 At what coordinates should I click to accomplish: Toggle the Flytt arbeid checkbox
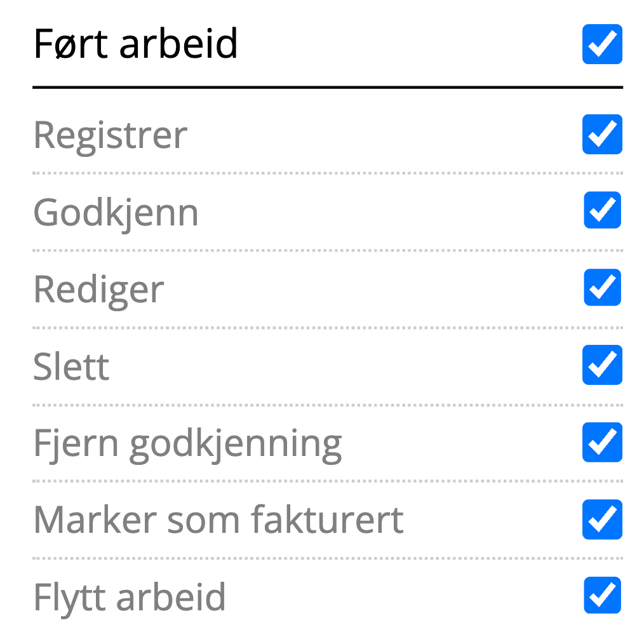tap(601, 596)
